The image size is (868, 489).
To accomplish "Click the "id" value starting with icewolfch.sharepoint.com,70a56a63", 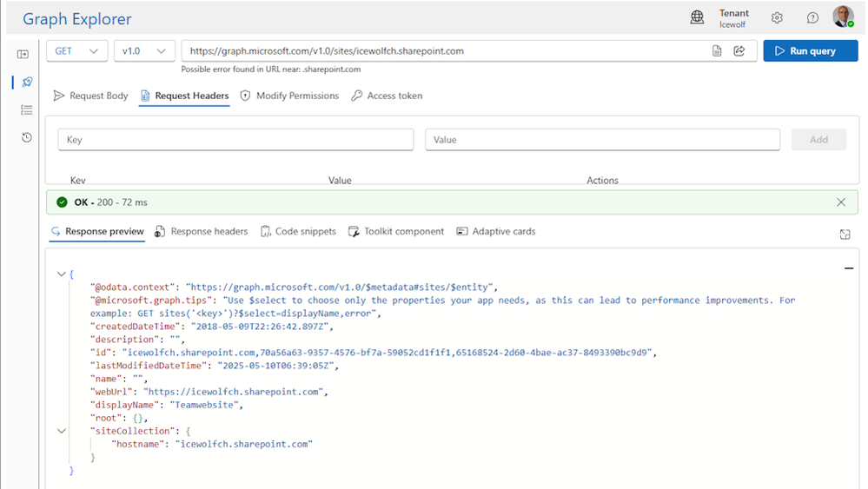I will tap(387, 353).
